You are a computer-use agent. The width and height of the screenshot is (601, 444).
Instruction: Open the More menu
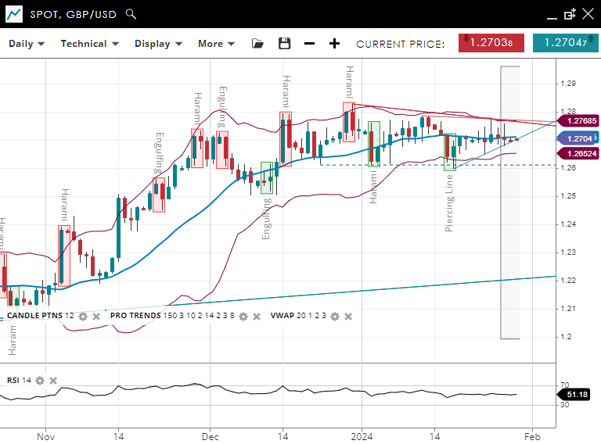(216, 44)
